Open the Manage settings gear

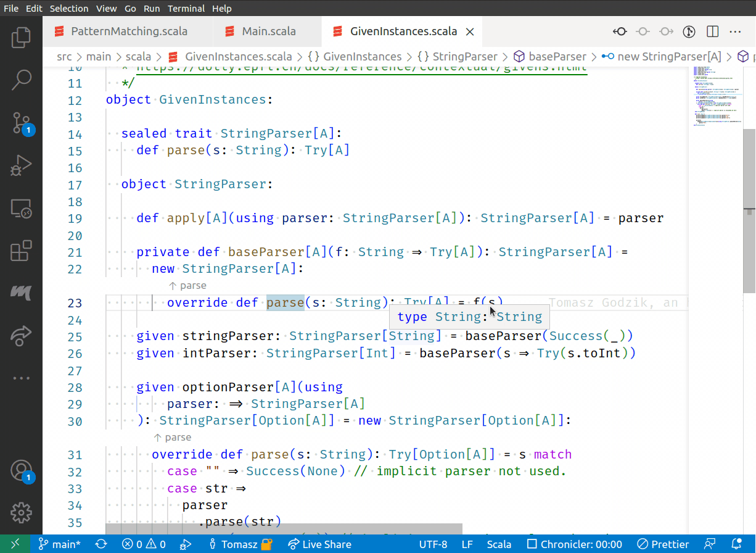(21, 512)
